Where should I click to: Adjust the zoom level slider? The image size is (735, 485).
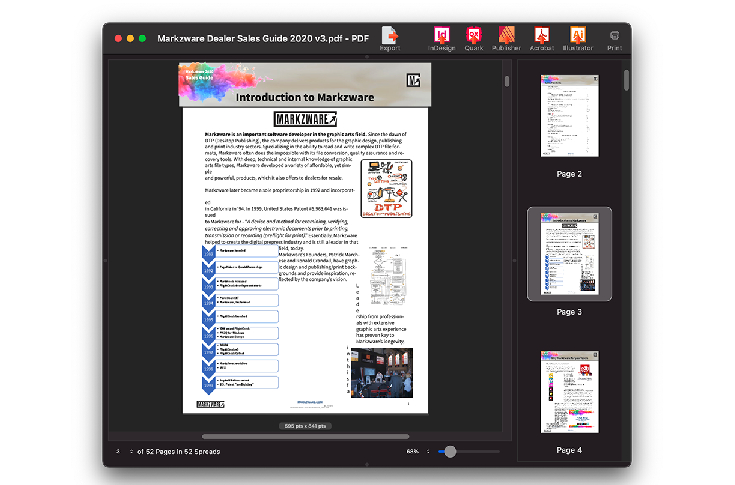coord(450,451)
